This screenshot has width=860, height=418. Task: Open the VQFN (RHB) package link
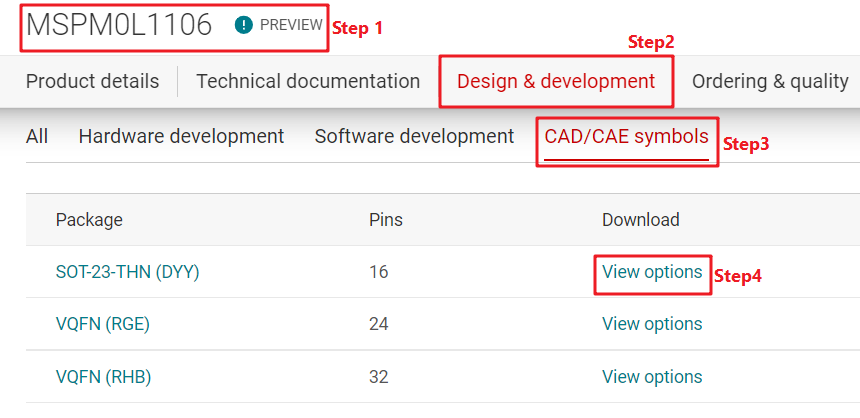pos(103,377)
